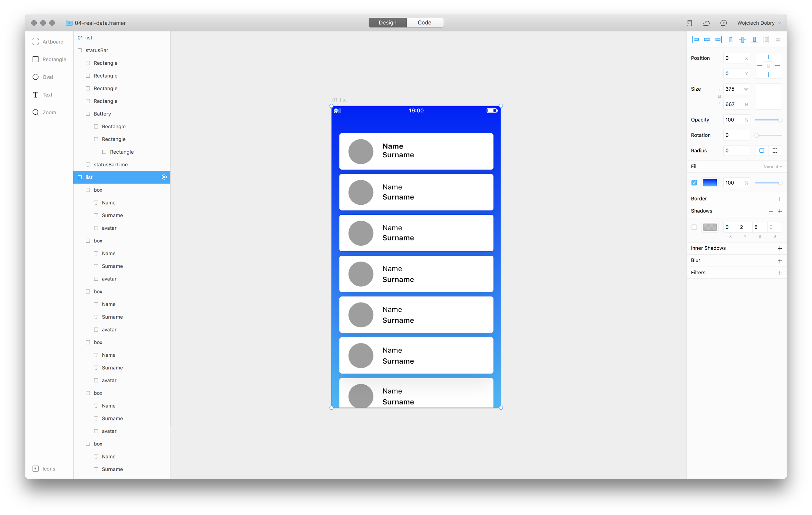
Task: Select the list layer row
Action: click(x=122, y=177)
